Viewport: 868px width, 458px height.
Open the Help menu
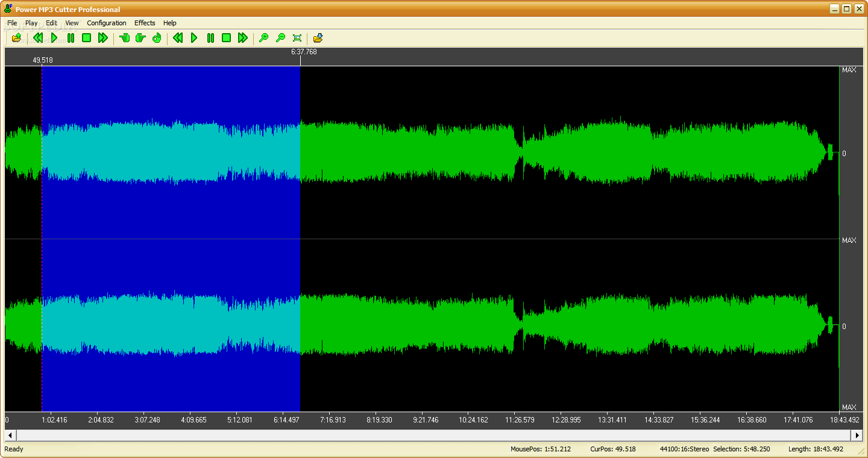170,23
